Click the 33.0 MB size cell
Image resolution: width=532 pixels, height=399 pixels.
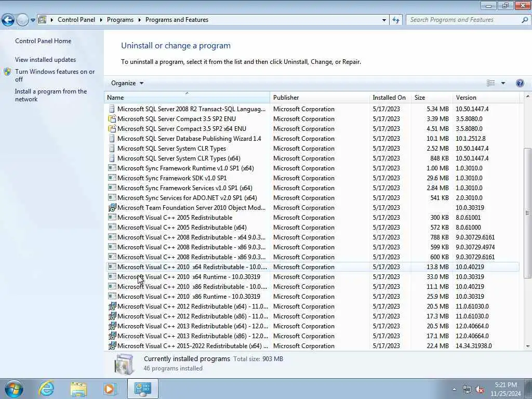point(437,277)
